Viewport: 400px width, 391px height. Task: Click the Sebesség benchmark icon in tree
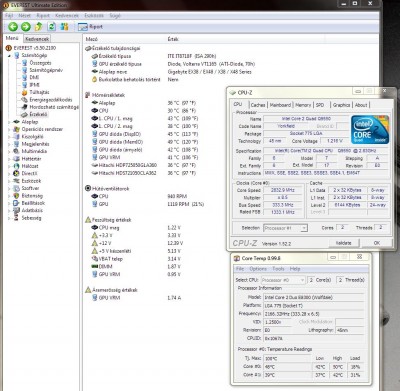tap(16, 218)
